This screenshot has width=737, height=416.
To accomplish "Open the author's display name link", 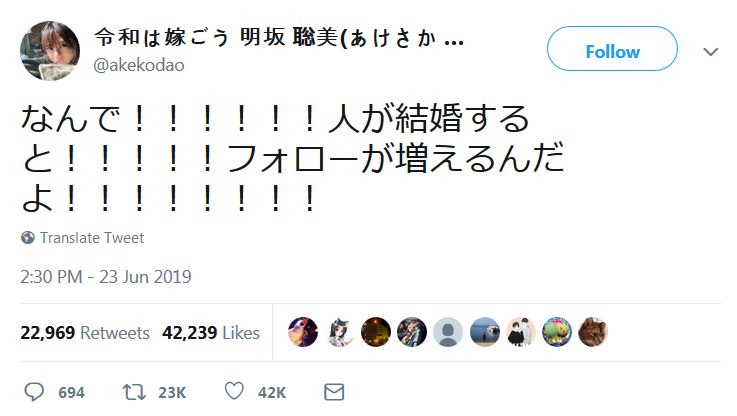I will (x=278, y=39).
